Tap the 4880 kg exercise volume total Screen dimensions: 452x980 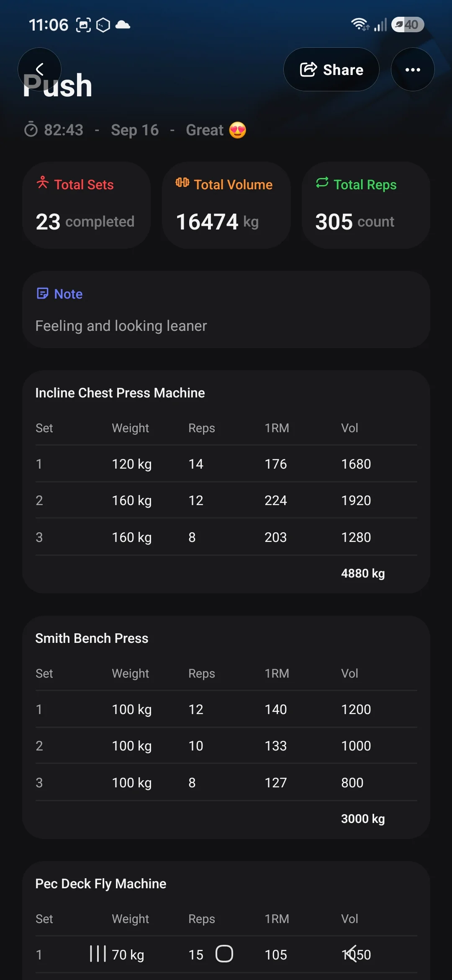pos(363,573)
